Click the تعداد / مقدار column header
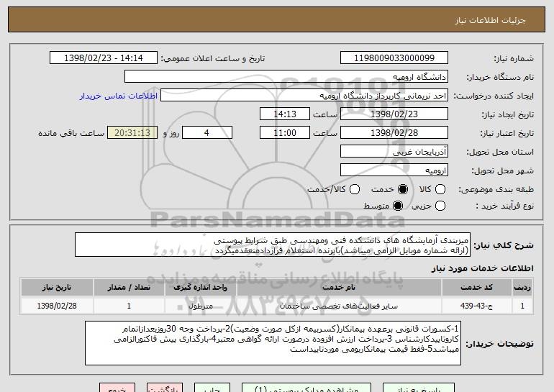554x392 pixels. [129, 288]
